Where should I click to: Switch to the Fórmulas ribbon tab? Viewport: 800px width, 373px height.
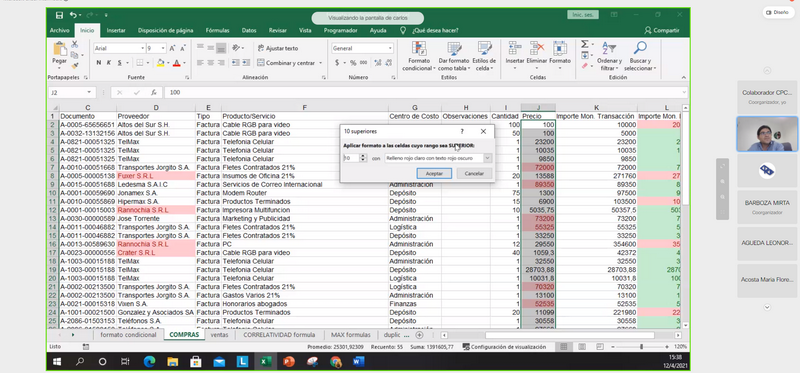pos(217,31)
